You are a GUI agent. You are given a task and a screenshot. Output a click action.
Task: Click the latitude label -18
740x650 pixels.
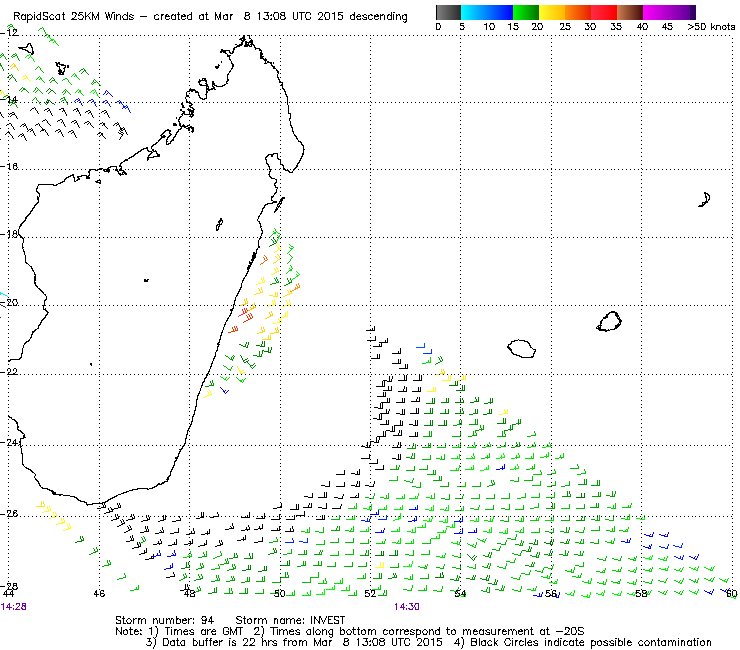coord(10,234)
